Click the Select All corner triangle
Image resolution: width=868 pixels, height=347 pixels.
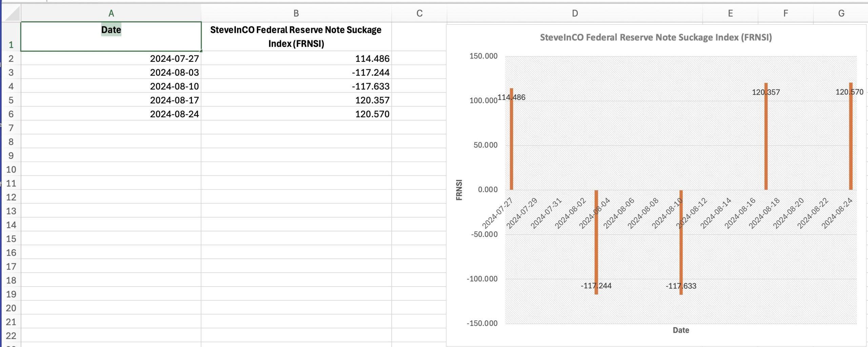coord(12,14)
